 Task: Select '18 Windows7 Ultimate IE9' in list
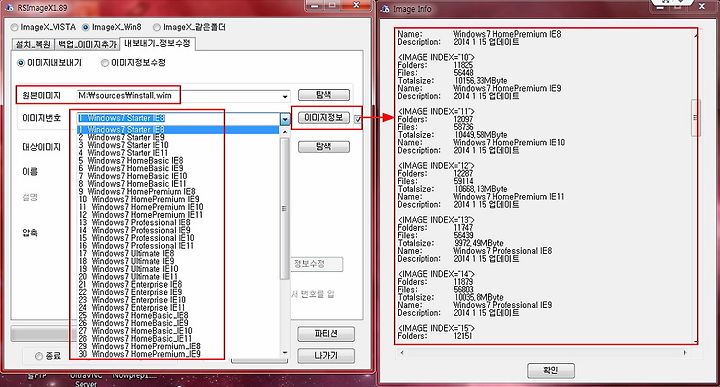click(x=178, y=261)
